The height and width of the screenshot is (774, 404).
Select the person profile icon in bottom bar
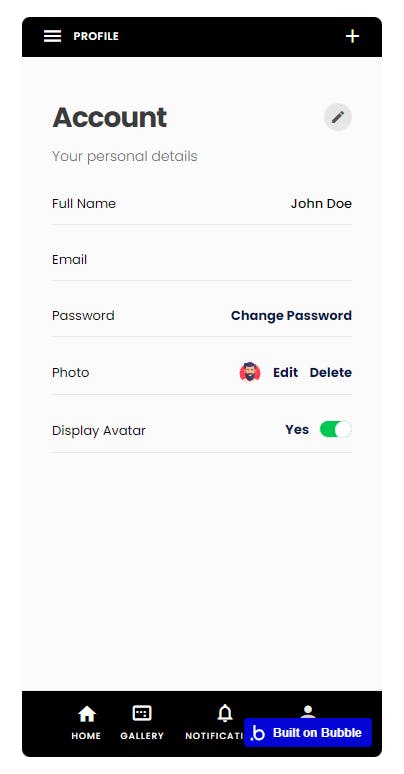tap(308, 711)
